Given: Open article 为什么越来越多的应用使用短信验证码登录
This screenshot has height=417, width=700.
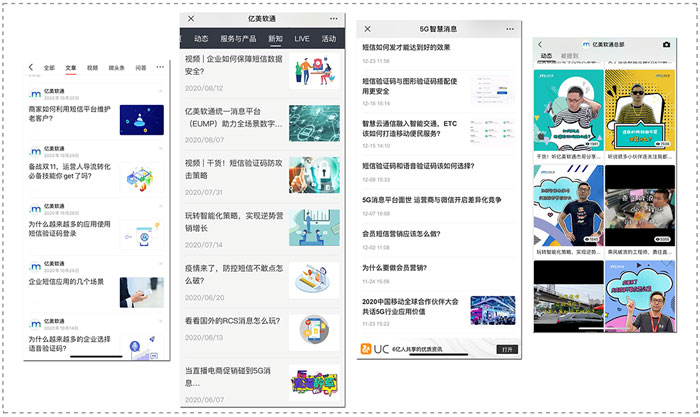Looking at the screenshot, I should point(70,229).
